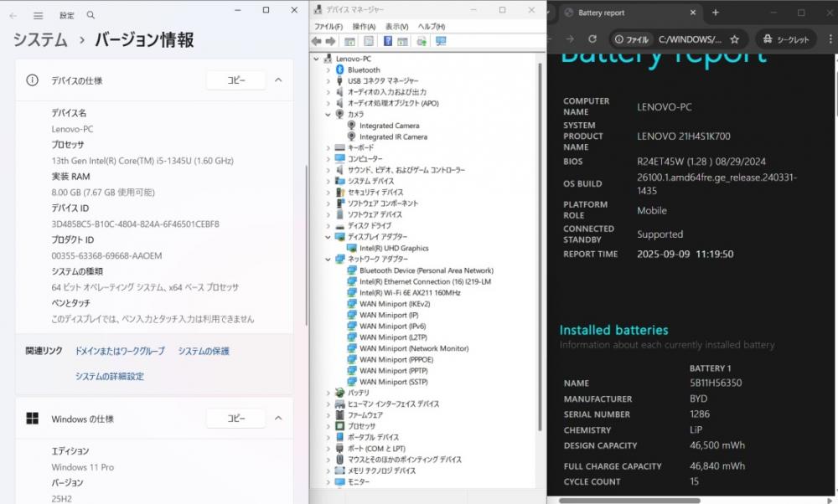This screenshot has height=504, width=838.
Task: Collapse the ディスプレイ アダプター category
Action: pos(328,237)
